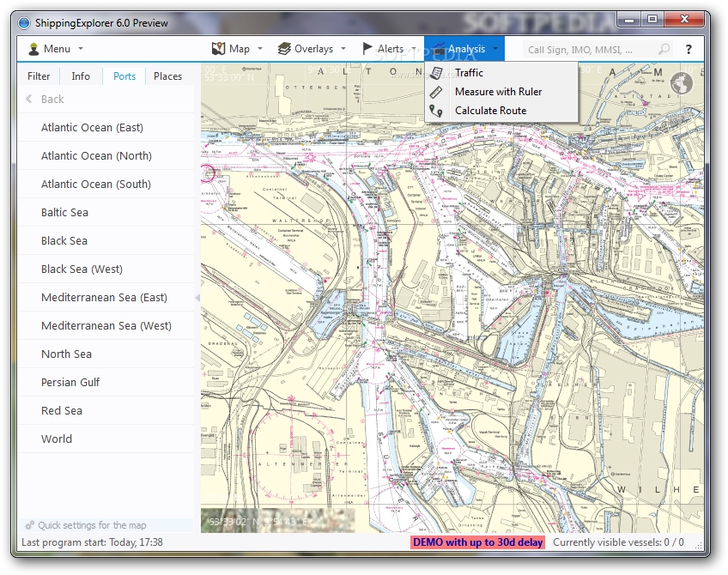Image resolution: width=728 pixels, height=575 pixels.
Task: Click the Traffic menu icon
Action: 436,73
